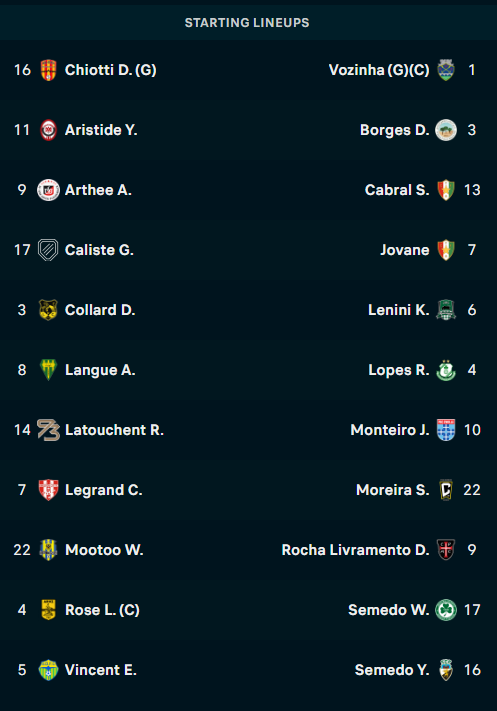Open player Arthee A. profile
The width and height of the screenshot is (497, 711).
coord(98,190)
